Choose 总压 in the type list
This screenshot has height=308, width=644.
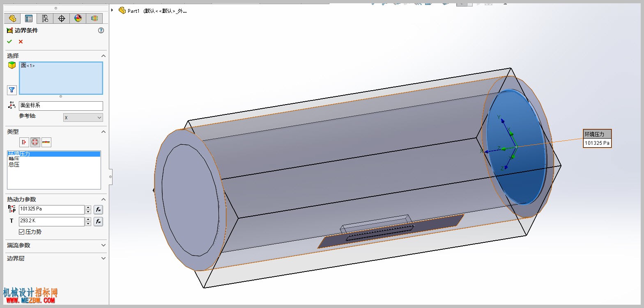coord(14,165)
